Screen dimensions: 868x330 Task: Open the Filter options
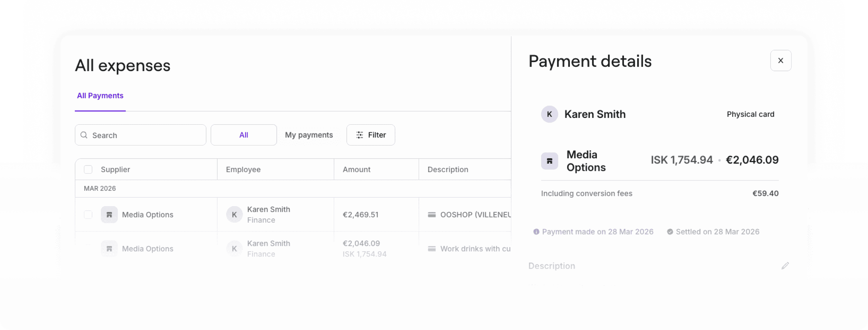pyautogui.click(x=371, y=135)
